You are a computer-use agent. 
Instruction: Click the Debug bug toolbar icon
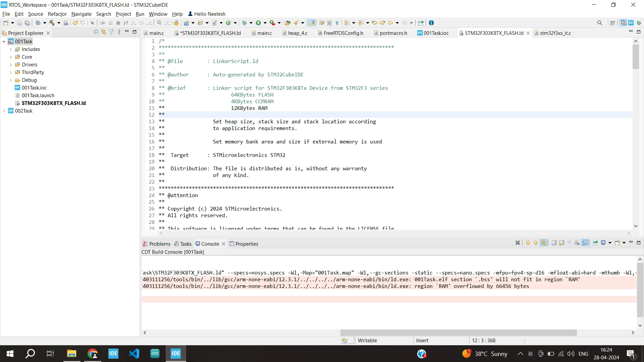click(245, 23)
